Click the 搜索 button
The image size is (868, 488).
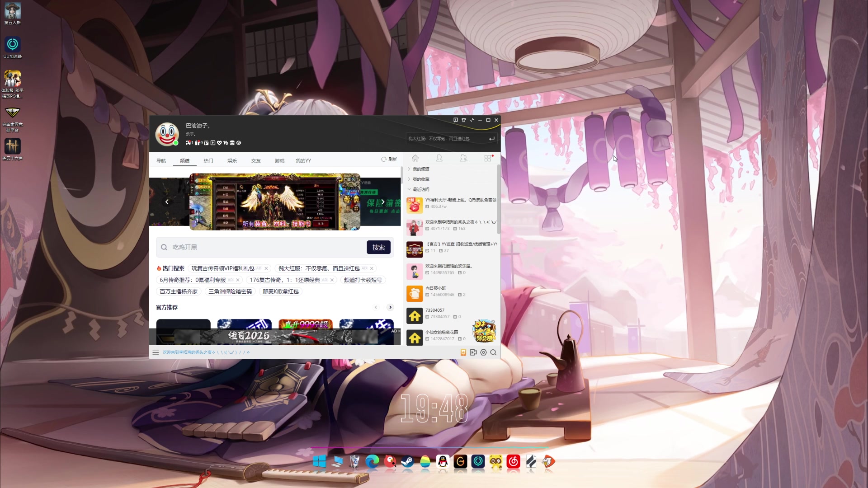pyautogui.click(x=379, y=247)
